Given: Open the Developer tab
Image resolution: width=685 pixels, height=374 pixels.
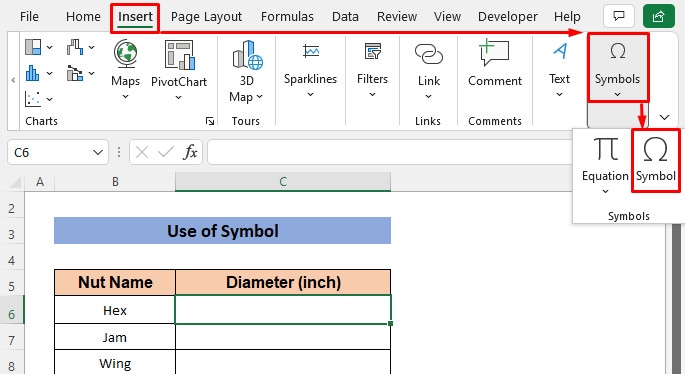Looking at the screenshot, I should point(508,17).
